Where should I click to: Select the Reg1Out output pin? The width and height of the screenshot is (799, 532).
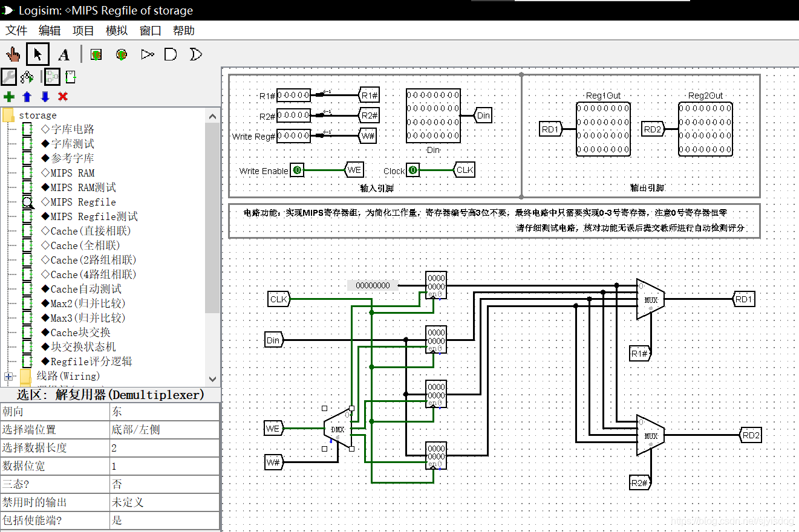(603, 129)
